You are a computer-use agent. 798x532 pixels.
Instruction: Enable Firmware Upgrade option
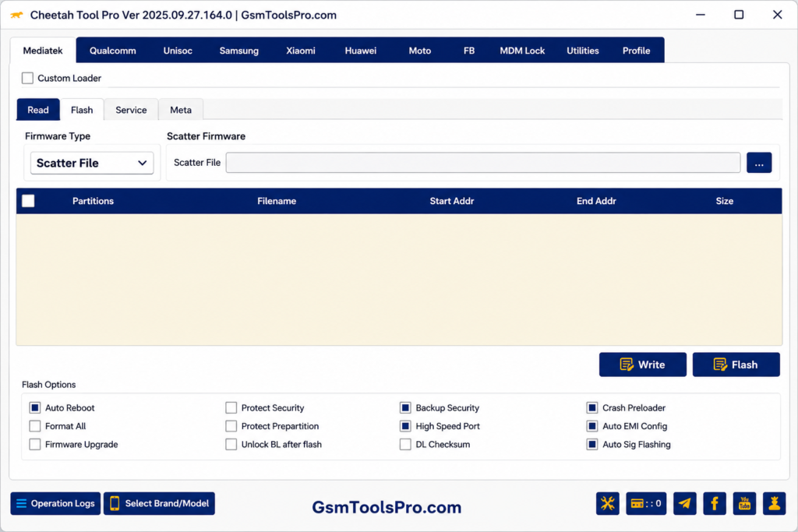(34, 445)
